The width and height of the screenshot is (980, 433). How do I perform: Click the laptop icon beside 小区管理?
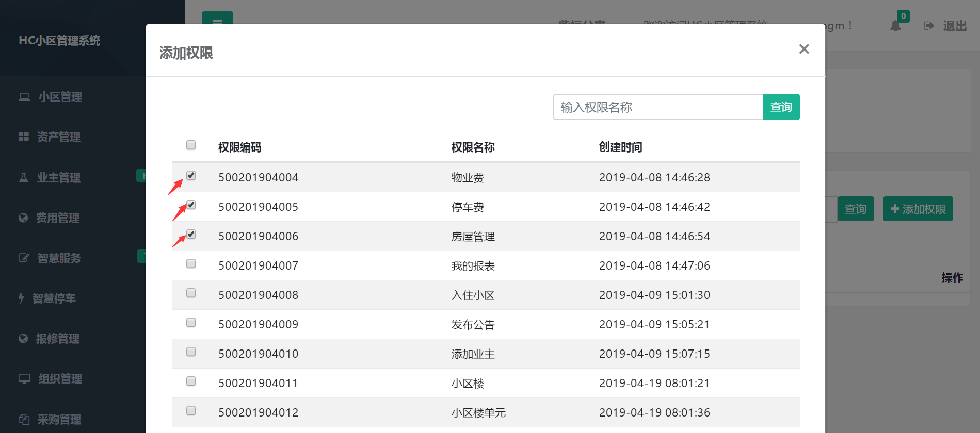(x=24, y=96)
